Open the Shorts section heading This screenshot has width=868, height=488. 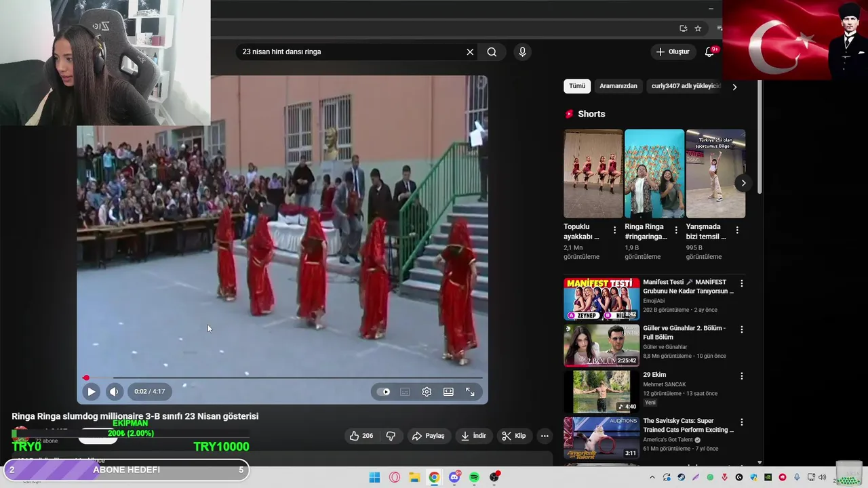591,114
